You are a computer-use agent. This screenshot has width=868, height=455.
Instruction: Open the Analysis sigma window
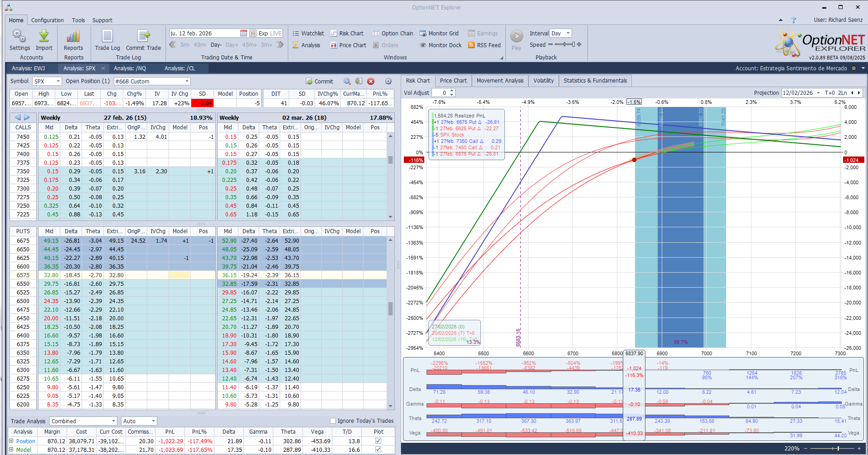(x=306, y=45)
